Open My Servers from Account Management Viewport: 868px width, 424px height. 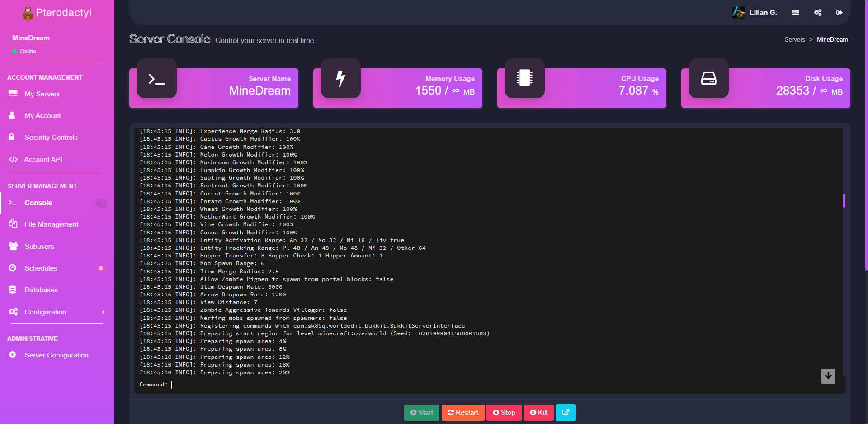[x=42, y=94]
